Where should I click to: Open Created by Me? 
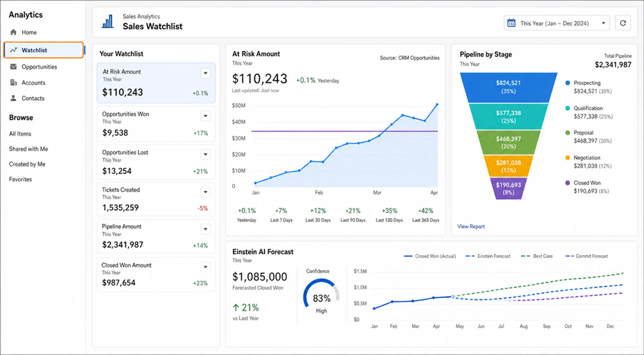pyautogui.click(x=27, y=164)
